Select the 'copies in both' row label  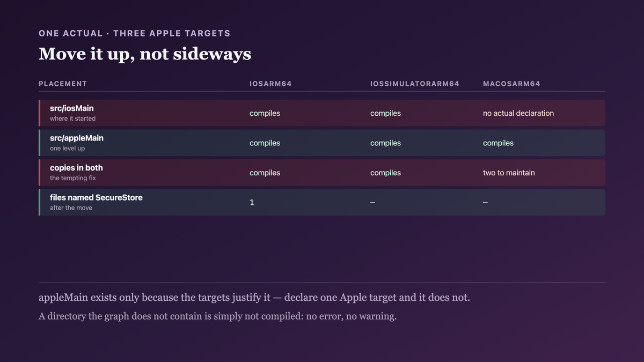coord(76,168)
